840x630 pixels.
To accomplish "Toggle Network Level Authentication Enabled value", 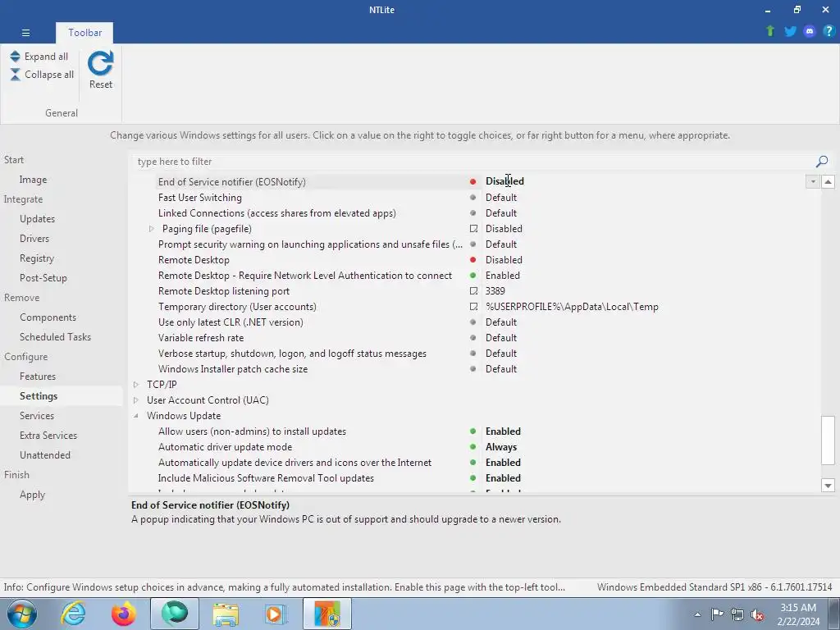I will click(503, 276).
